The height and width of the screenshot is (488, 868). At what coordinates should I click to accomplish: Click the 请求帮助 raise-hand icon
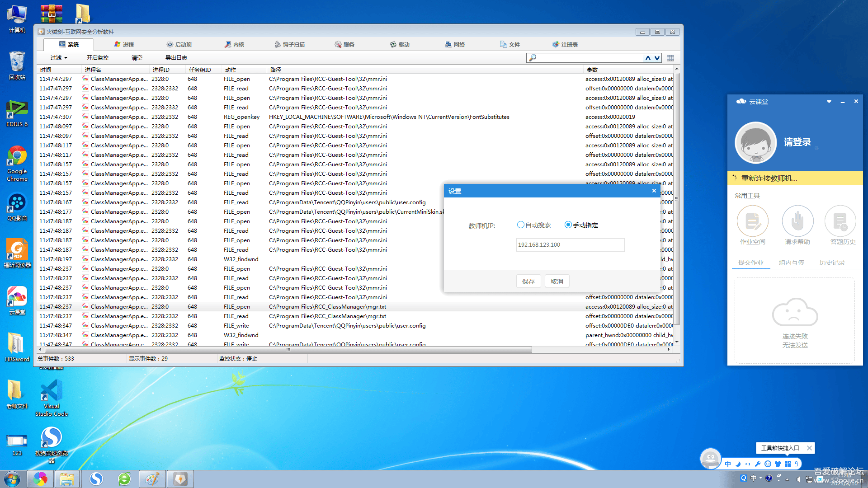pyautogui.click(x=797, y=221)
